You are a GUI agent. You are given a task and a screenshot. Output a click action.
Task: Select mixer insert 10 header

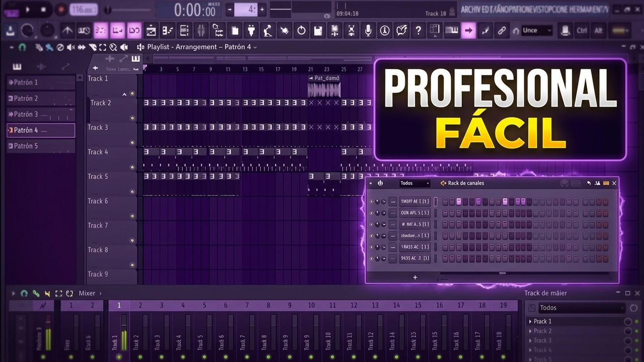tap(311, 305)
